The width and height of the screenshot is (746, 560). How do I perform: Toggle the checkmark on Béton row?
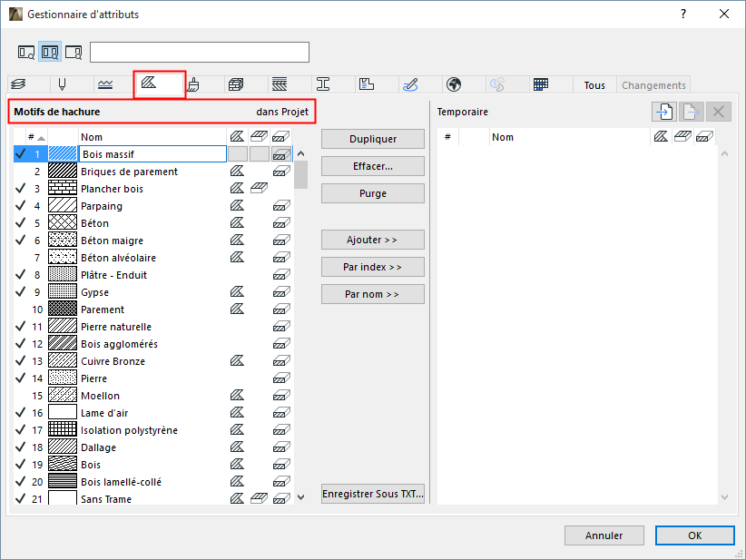click(x=21, y=222)
